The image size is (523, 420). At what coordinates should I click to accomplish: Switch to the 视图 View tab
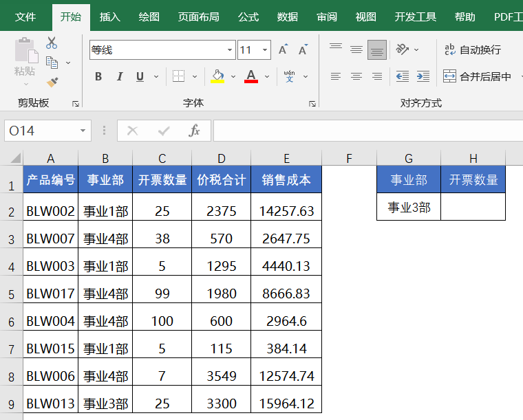click(365, 16)
